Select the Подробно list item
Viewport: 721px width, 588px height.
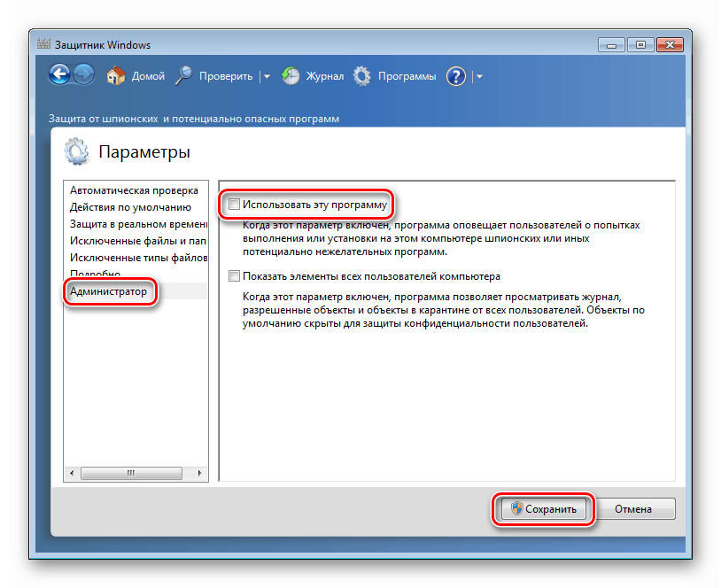pos(136,274)
